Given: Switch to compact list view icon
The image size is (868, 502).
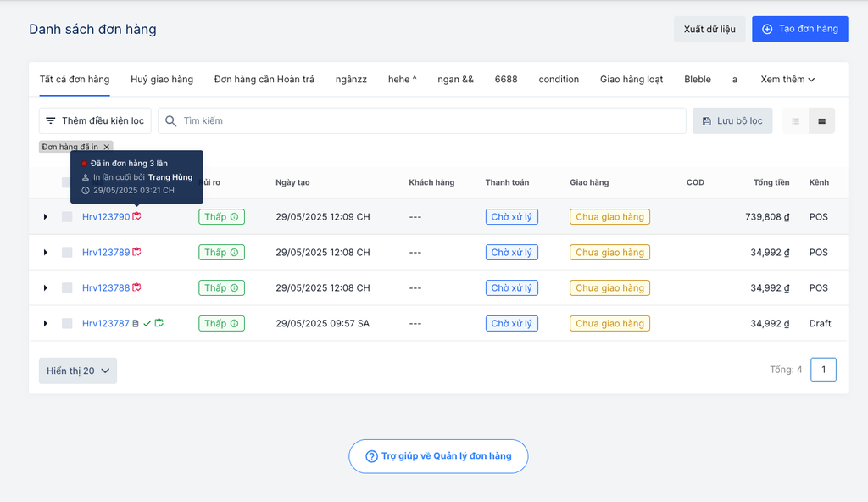Looking at the screenshot, I should click(x=795, y=121).
